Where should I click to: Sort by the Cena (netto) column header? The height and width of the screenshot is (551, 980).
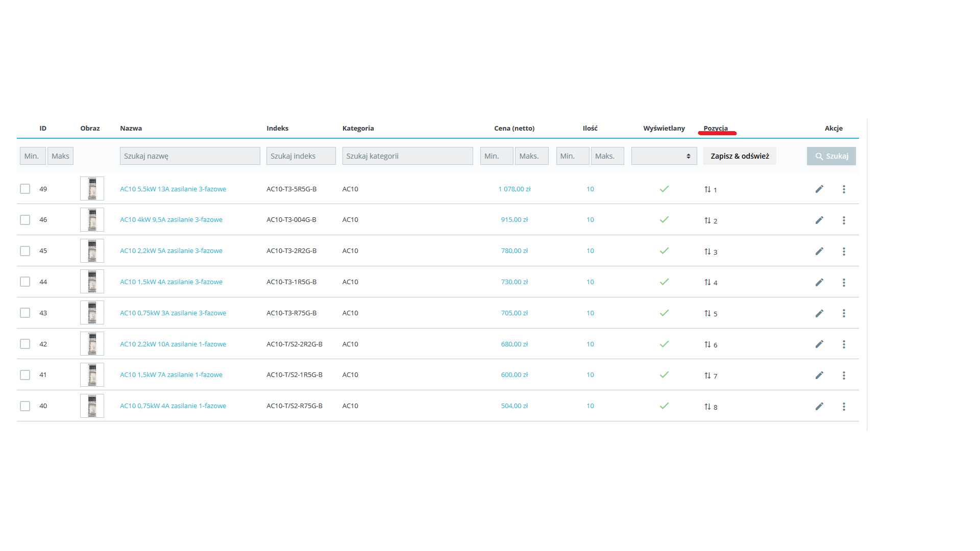pyautogui.click(x=514, y=128)
